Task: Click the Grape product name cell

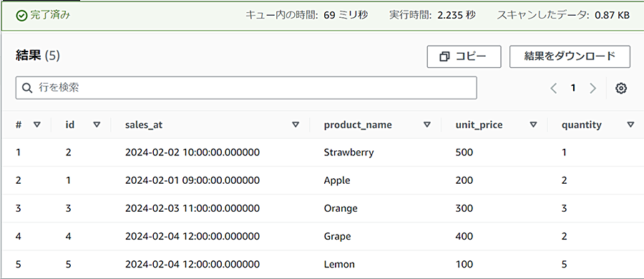Action: click(337, 237)
